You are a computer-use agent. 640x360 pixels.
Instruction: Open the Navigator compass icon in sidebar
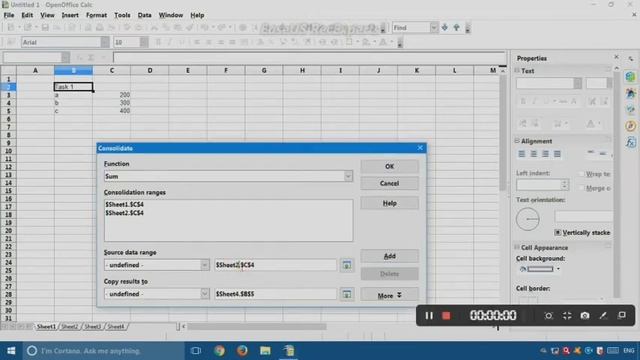tap(631, 126)
